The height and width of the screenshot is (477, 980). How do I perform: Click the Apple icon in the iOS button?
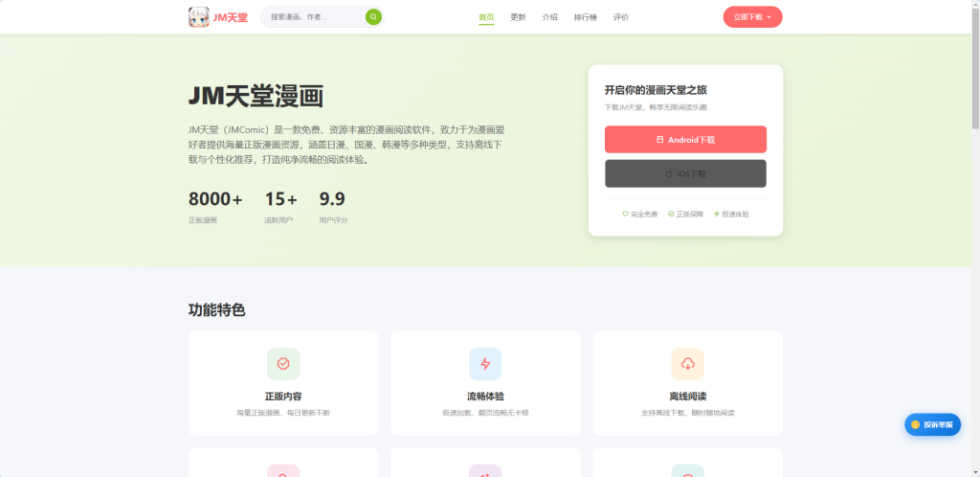pyautogui.click(x=669, y=173)
